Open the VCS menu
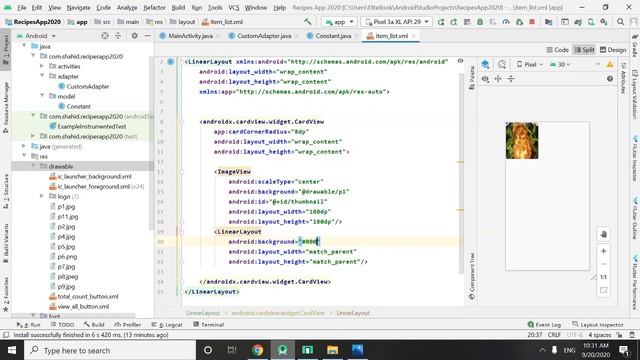This screenshot has height=360, width=640. pos(233,7)
